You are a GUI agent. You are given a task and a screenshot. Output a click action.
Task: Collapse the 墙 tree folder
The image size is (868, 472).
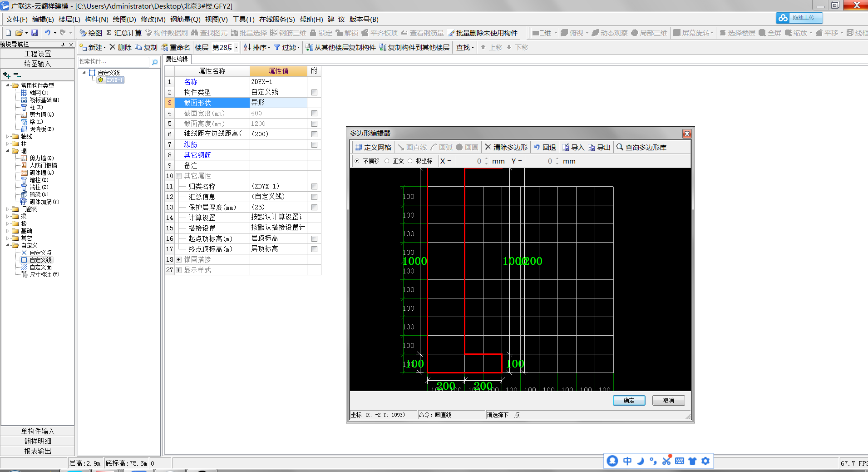point(8,151)
